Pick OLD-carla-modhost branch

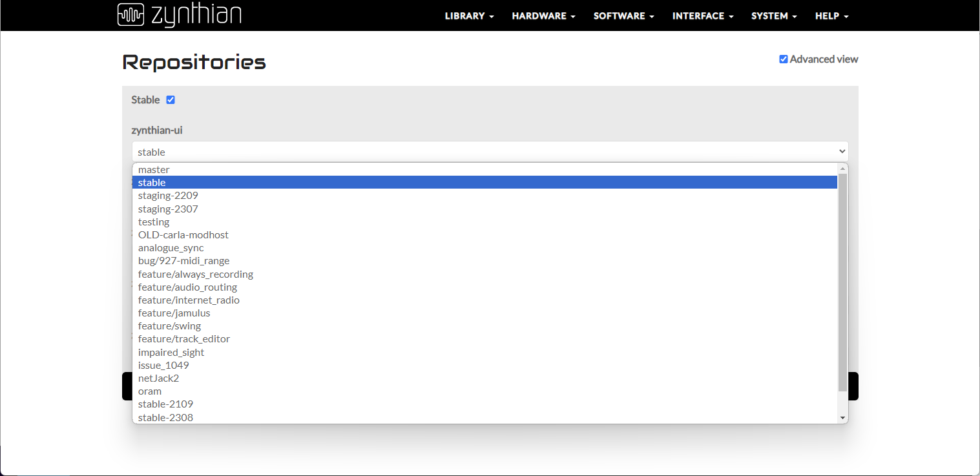pos(485,235)
